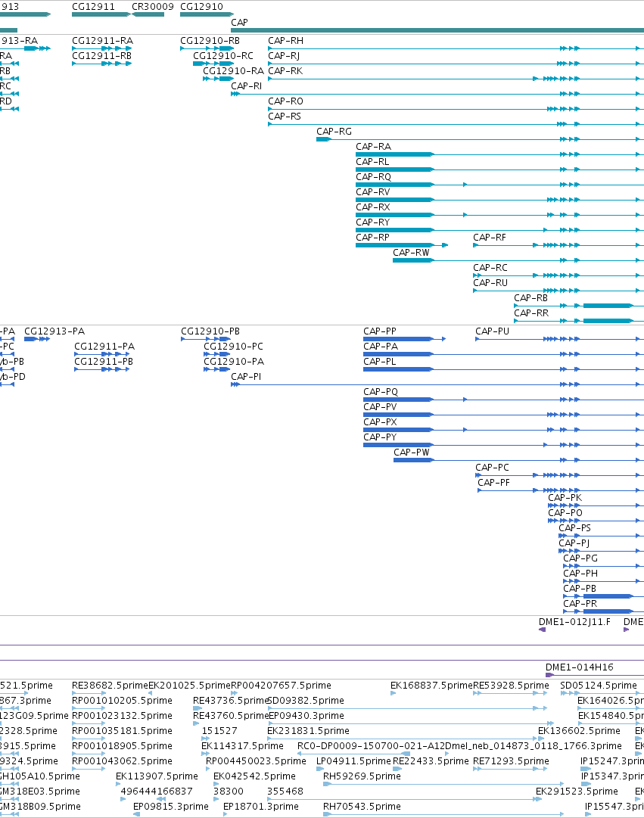644x818 pixels.
Task: Click the CAP-RI transcript label
Action: (x=247, y=86)
